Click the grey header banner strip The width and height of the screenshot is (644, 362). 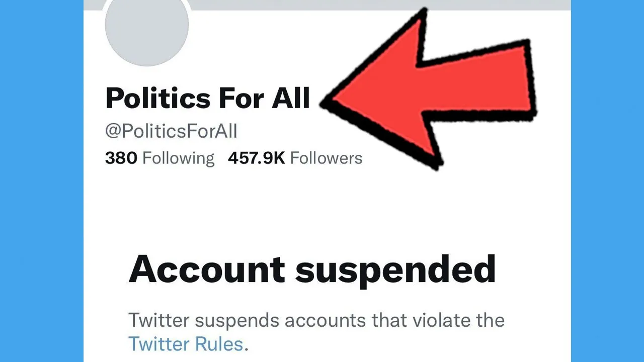327,5
